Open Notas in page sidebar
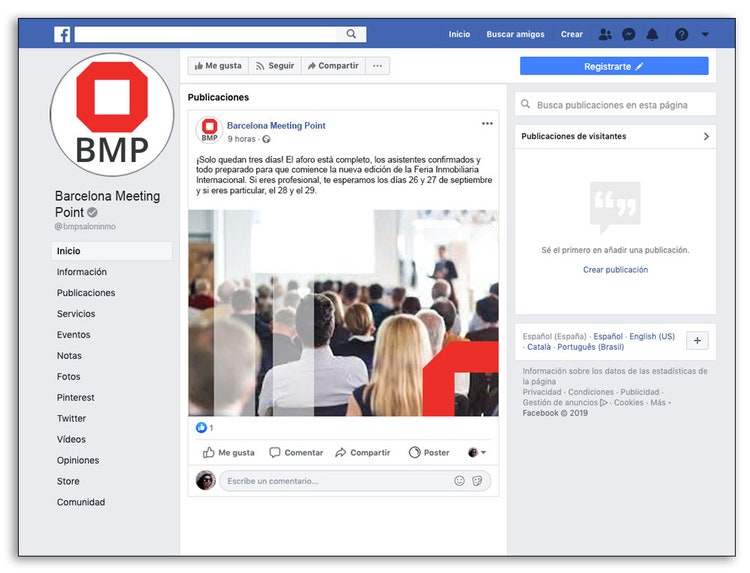 [69, 356]
